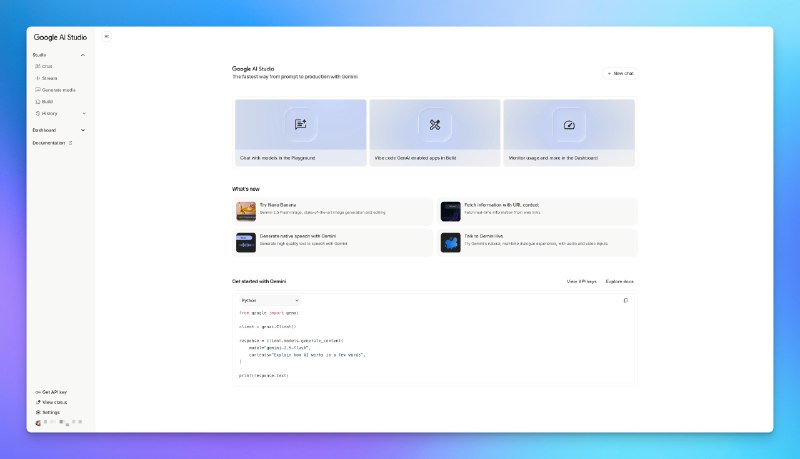Click the View API keys link
800x459 pixels.
pos(581,282)
